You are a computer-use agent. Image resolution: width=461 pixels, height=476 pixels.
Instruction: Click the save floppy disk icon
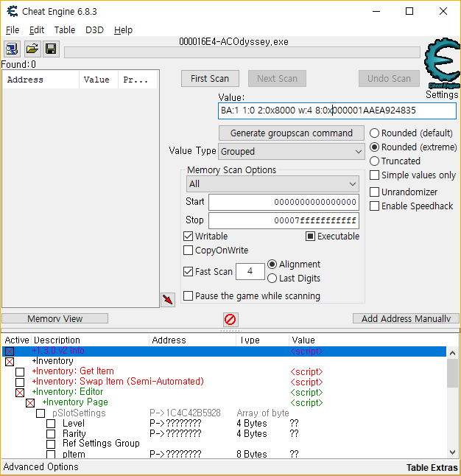pyautogui.click(x=51, y=49)
